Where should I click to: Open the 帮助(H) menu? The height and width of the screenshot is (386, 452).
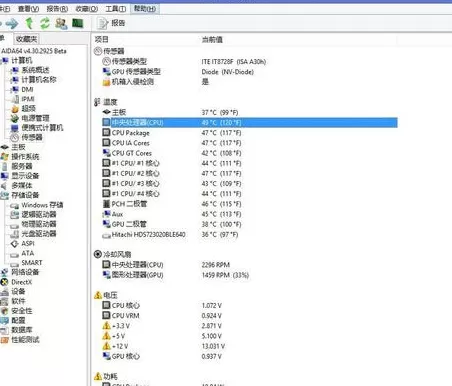coord(145,8)
